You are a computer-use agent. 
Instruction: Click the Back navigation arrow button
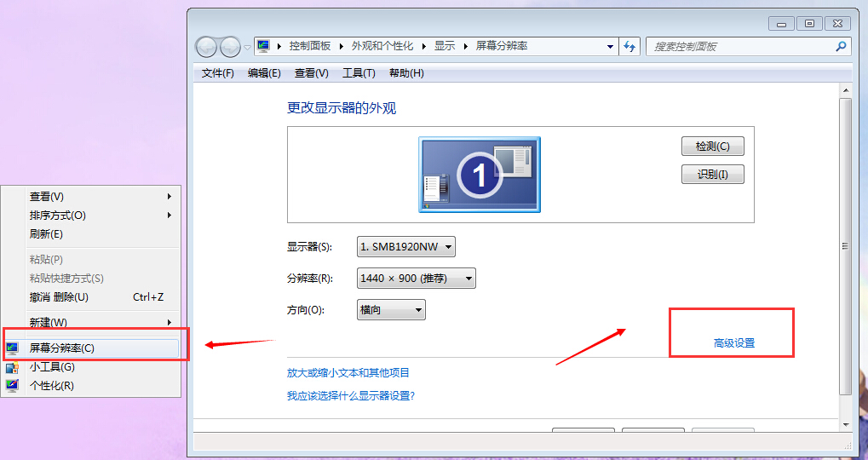pos(206,47)
